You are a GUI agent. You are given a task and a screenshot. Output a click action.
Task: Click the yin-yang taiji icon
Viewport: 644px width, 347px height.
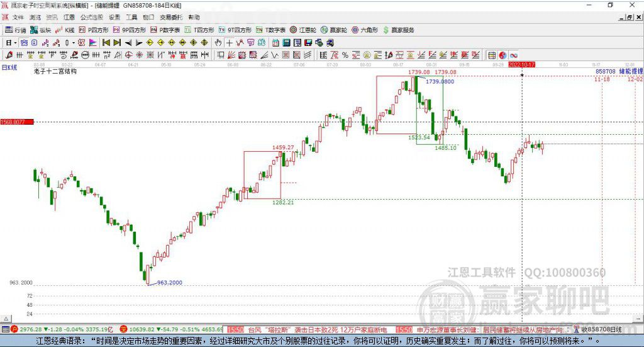(502, 55)
